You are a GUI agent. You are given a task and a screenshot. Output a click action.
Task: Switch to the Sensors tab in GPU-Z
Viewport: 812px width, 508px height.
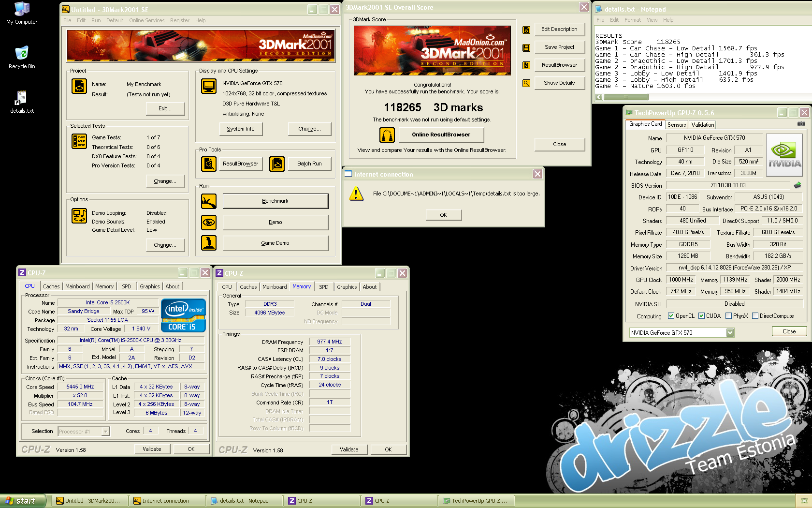click(677, 125)
